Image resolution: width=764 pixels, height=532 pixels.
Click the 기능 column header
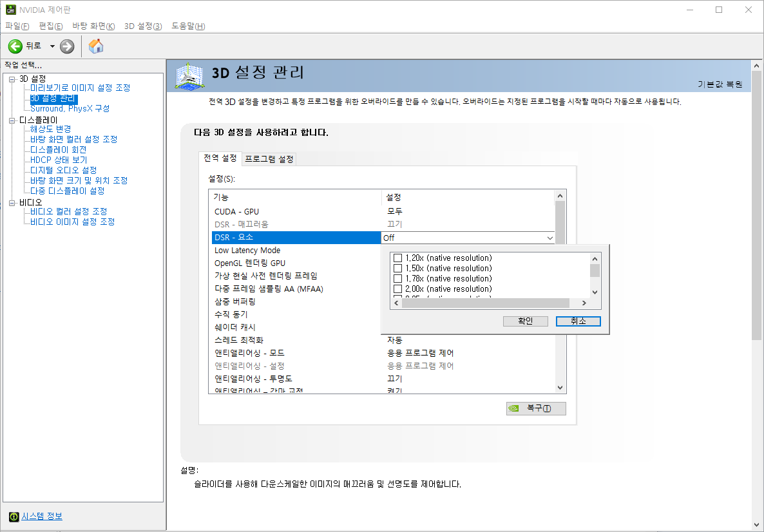point(295,197)
